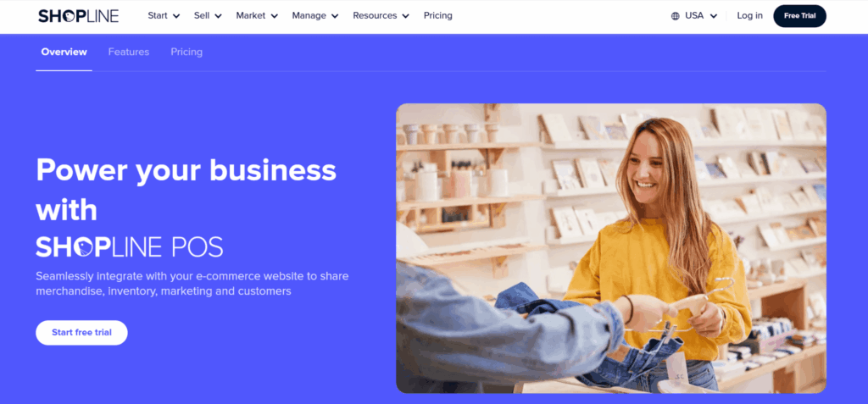Click the Start free trial button
Image resolution: width=868 pixels, height=404 pixels.
click(81, 333)
